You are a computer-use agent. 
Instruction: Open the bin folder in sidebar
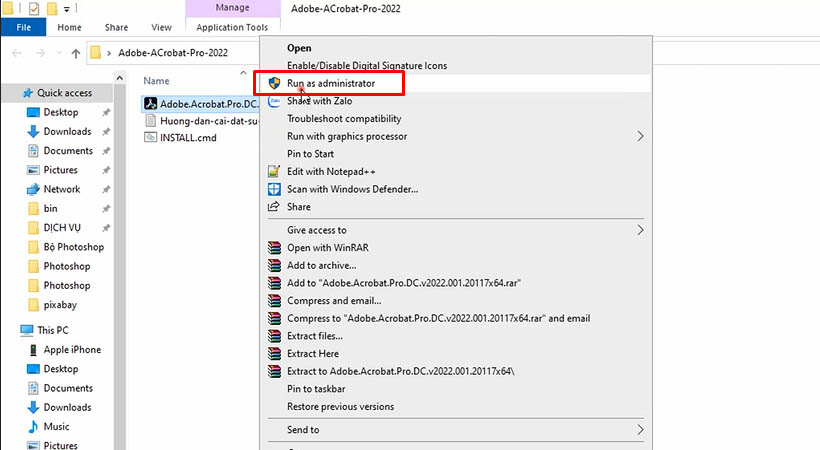click(50, 208)
